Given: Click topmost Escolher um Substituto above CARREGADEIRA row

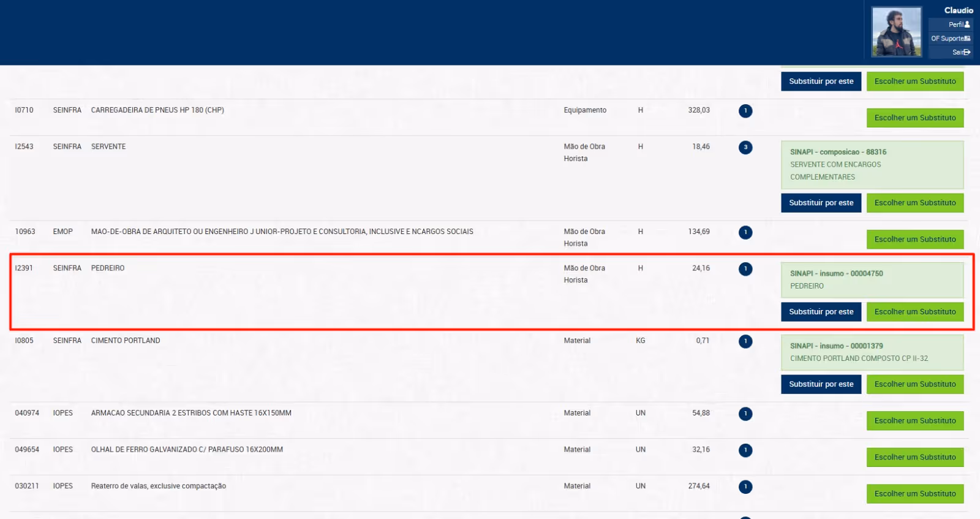Looking at the screenshot, I should 915,81.
